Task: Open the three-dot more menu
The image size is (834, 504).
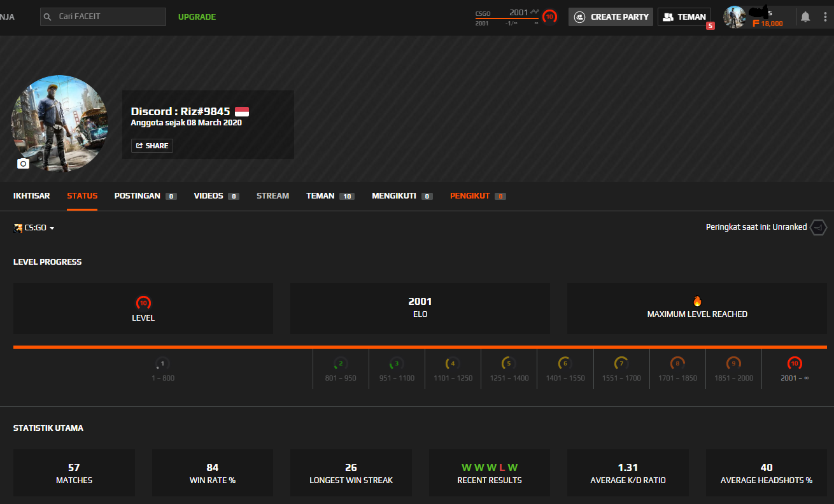Action: click(824, 17)
